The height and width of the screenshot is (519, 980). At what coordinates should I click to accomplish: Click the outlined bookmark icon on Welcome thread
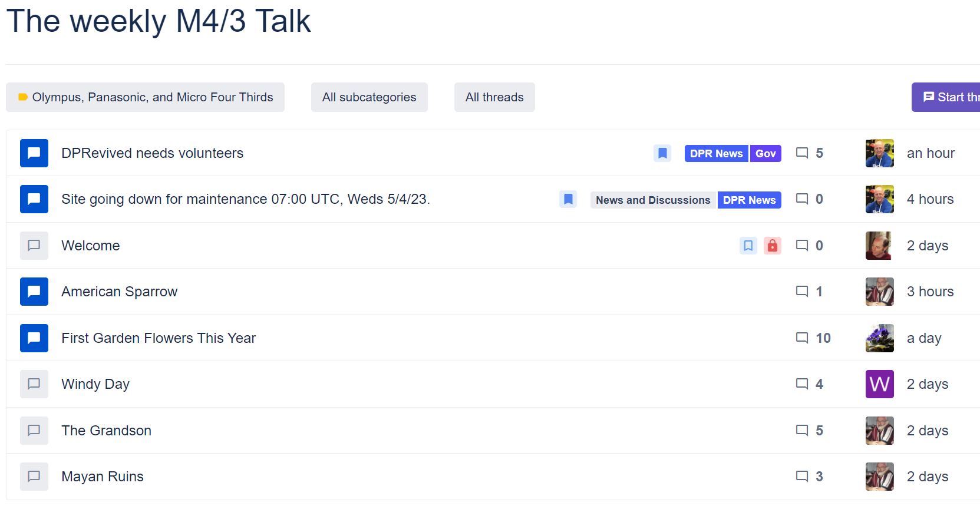[x=748, y=246]
